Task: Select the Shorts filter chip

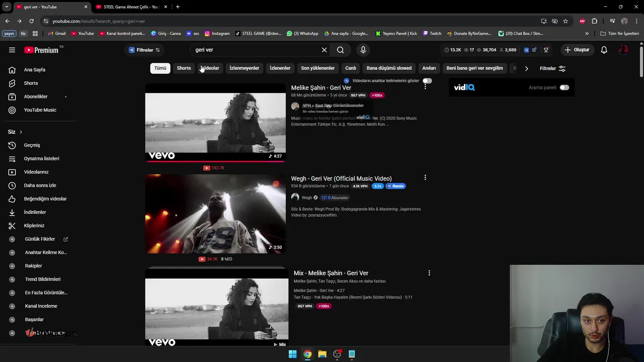Action: [184, 68]
